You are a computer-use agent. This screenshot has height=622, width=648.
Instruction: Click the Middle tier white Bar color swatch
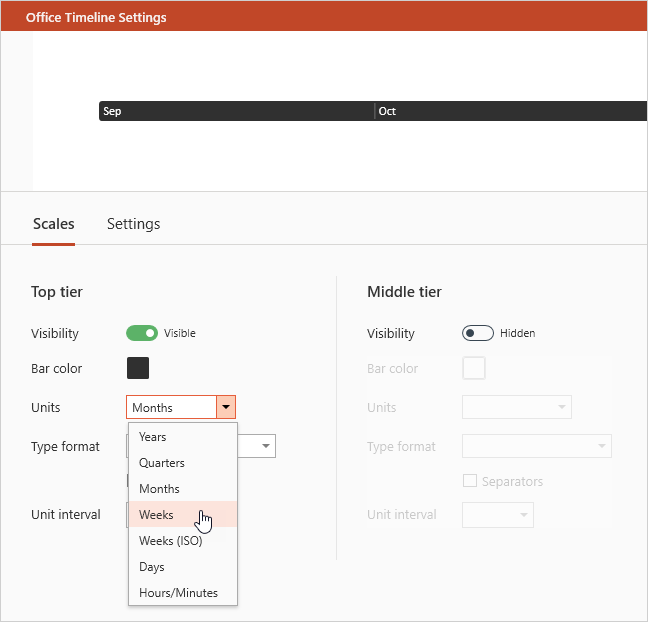coord(474,368)
